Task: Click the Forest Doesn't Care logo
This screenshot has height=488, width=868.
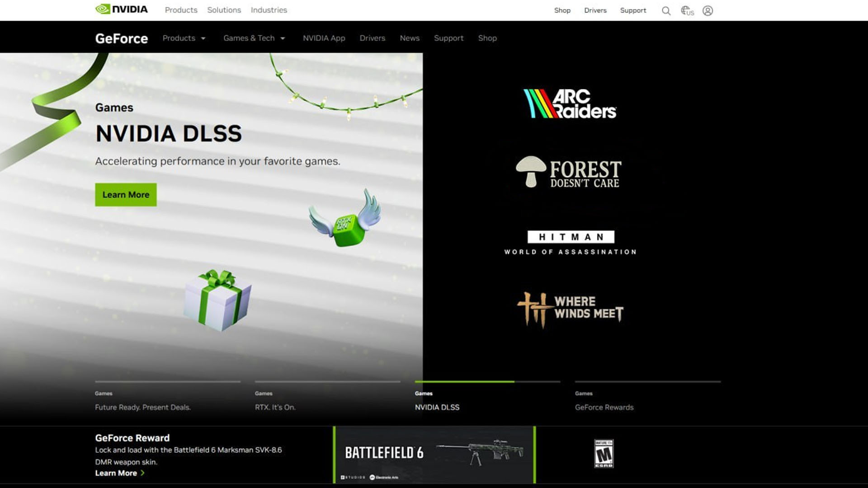Action: point(569,172)
